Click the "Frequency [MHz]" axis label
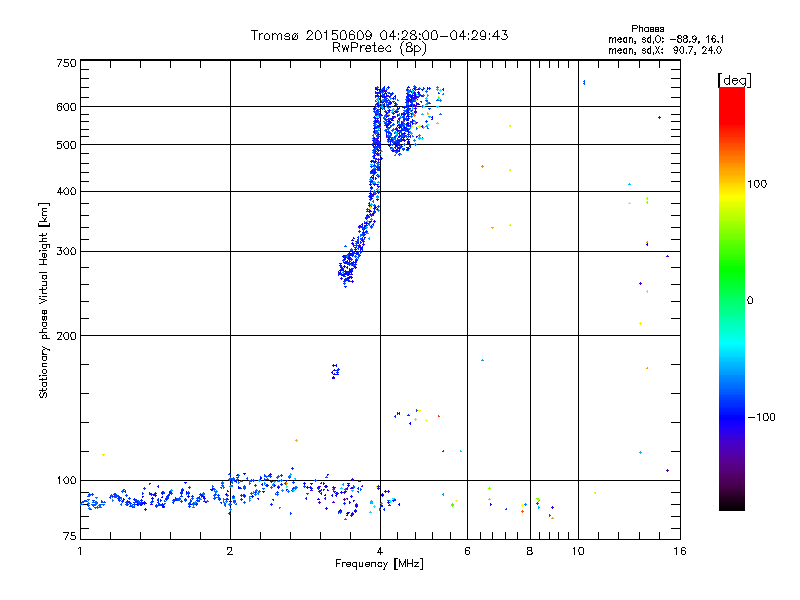 (x=379, y=564)
